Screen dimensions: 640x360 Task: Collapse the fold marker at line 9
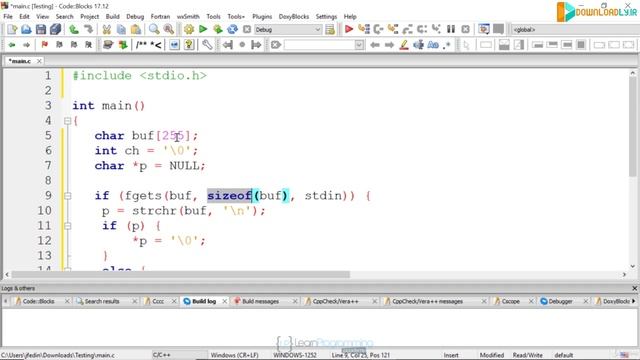(x=67, y=196)
